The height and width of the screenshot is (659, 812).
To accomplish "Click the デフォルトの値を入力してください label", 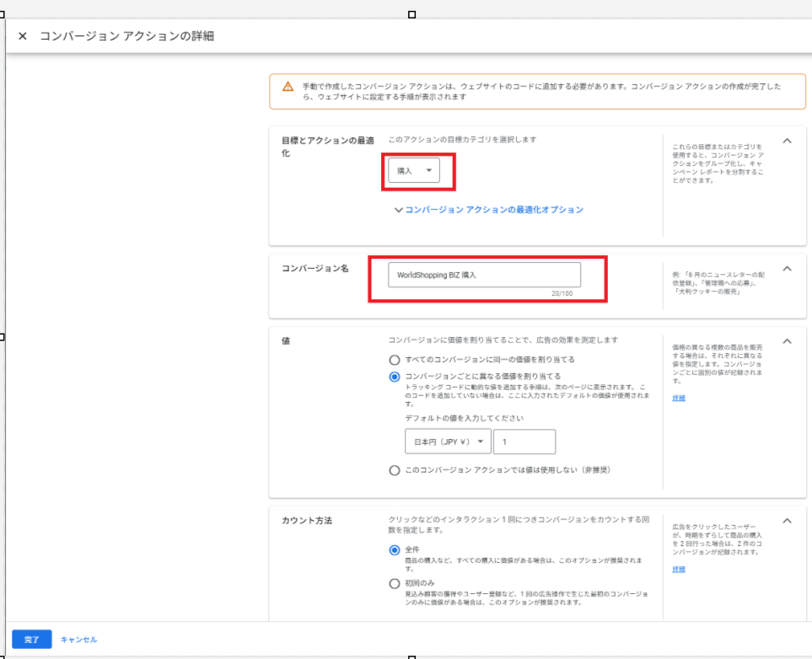I will [x=464, y=418].
